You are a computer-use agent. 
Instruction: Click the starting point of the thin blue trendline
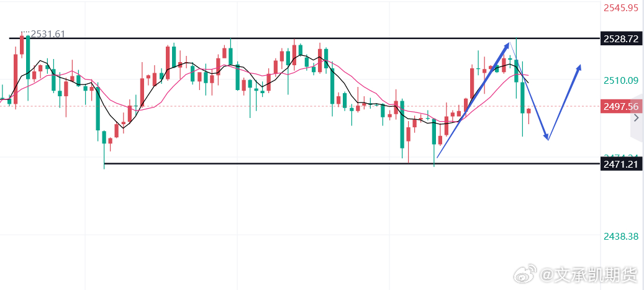[x=437, y=157]
